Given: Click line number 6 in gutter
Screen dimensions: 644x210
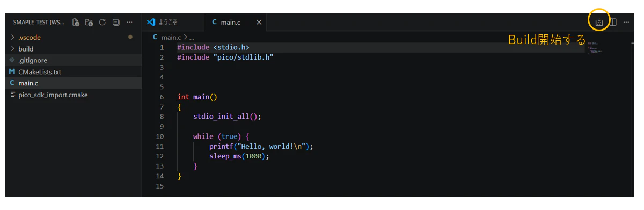Looking at the screenshot, I should 162,97.
